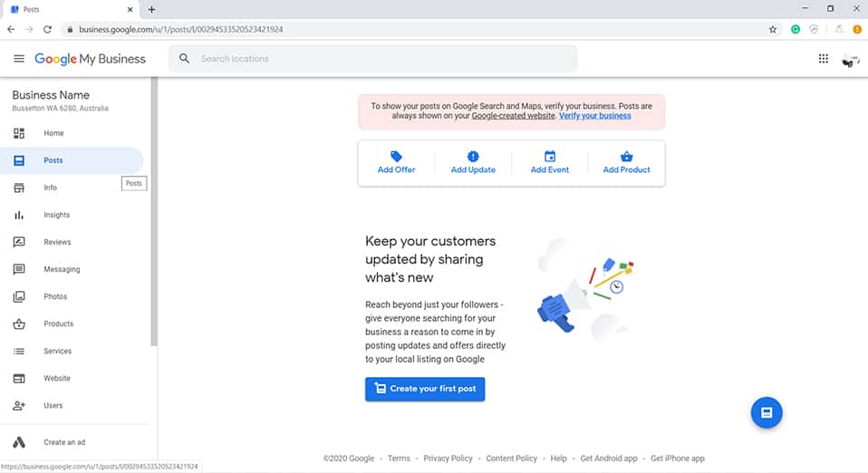Click the Add Offer tag icon
Screen dimensions: 868x473
pyautogui.click(x=396, y=156)
